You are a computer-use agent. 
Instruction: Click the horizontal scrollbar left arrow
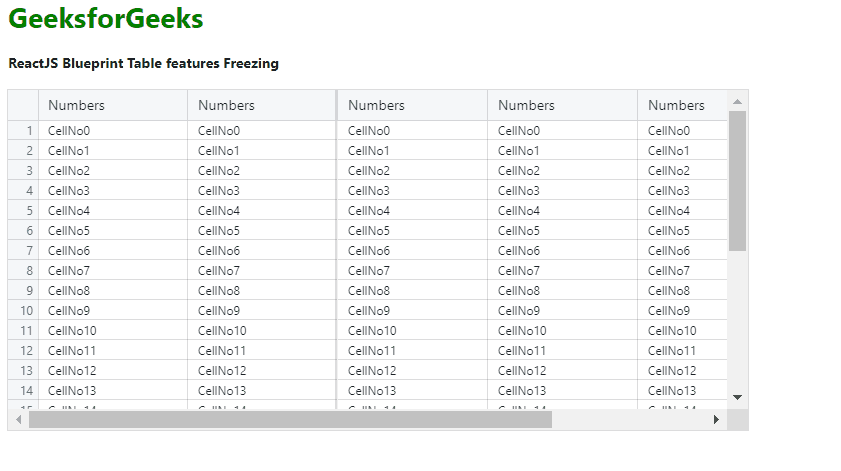pyautogui.click(x=18, y=420)
